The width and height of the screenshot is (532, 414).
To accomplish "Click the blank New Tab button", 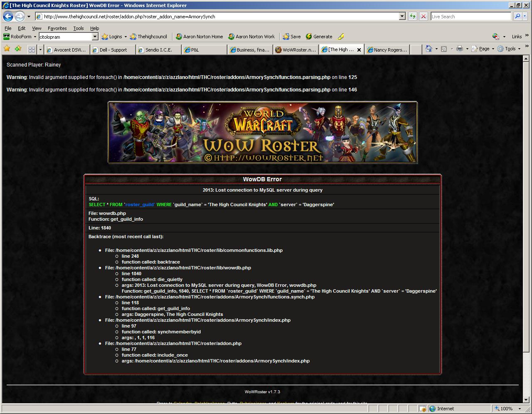I will 416,49.
